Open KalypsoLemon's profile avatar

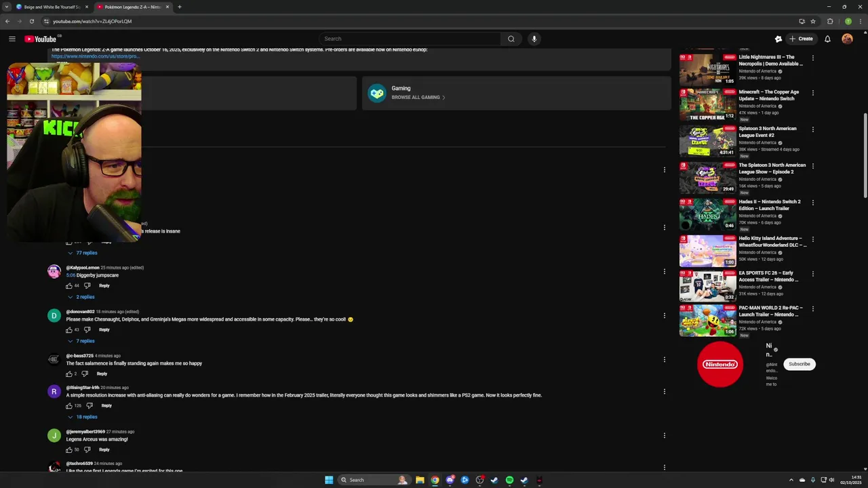(54, 271)
